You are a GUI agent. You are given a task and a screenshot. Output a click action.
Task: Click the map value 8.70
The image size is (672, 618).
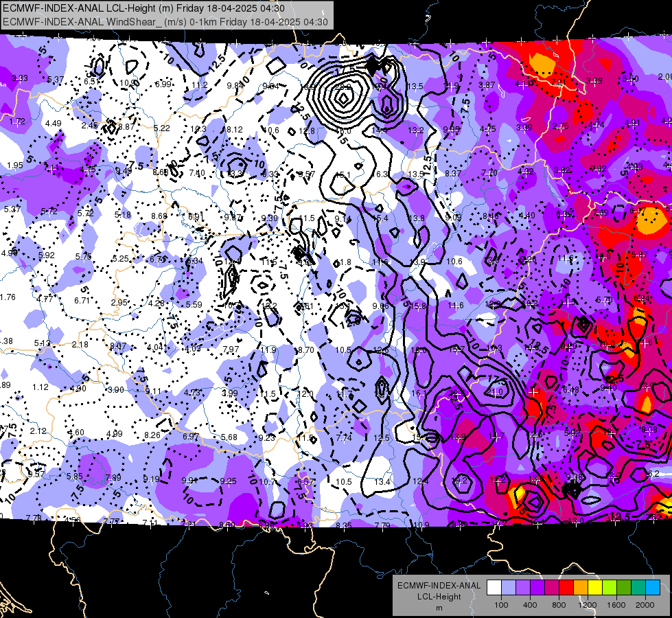pos(305,350)
